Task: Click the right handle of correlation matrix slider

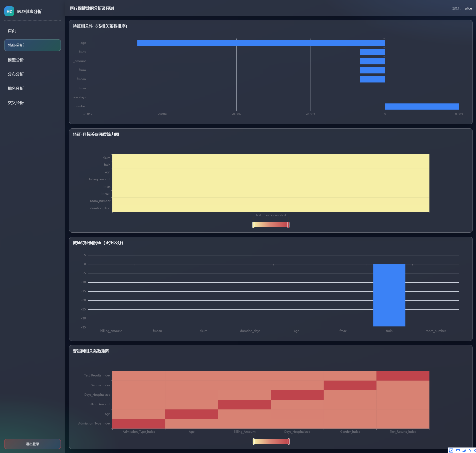Action: click(289, 441)
